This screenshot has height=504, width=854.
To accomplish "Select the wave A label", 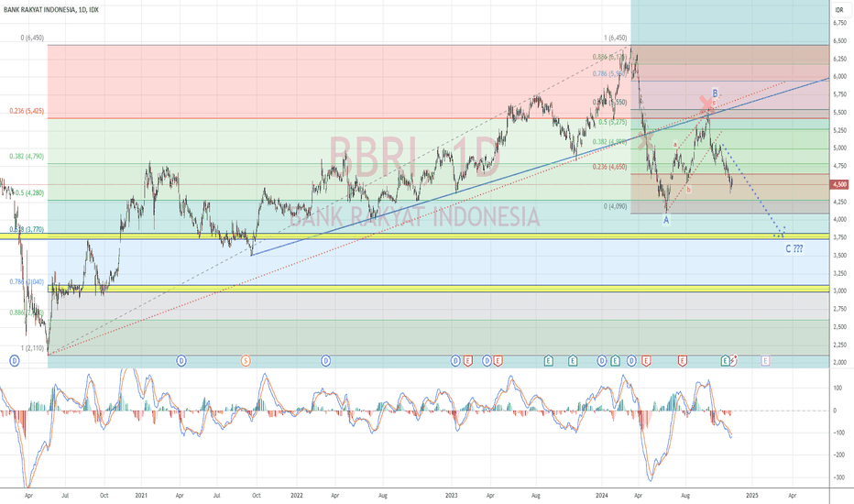I will click(666, 220).
